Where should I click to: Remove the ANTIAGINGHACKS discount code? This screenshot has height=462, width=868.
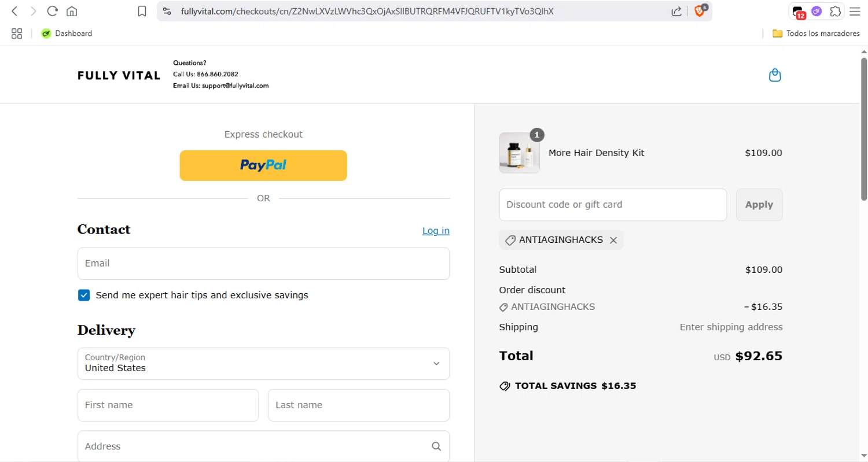coord(613,240)
